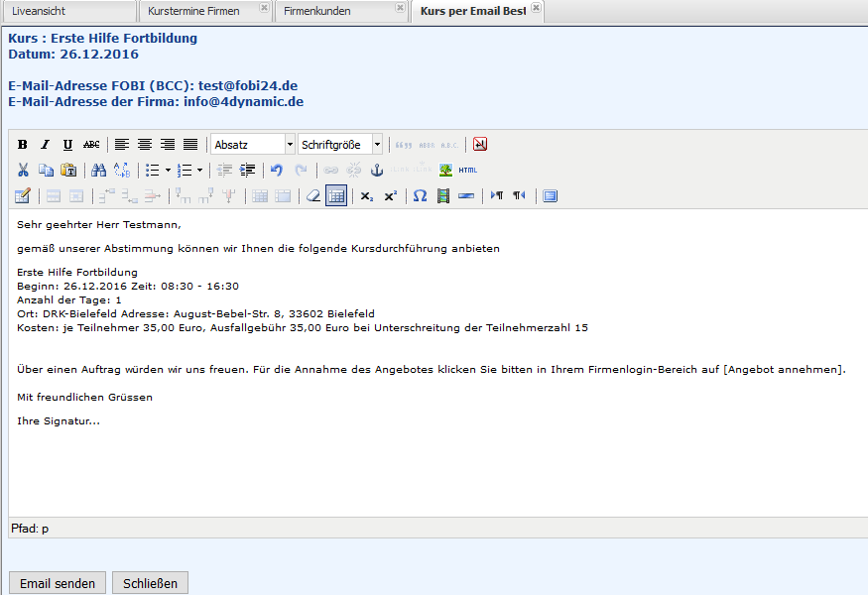Expand the bullet list style arrow
Viewport: 868px width, 595px height.
click(x=168, y=171)
